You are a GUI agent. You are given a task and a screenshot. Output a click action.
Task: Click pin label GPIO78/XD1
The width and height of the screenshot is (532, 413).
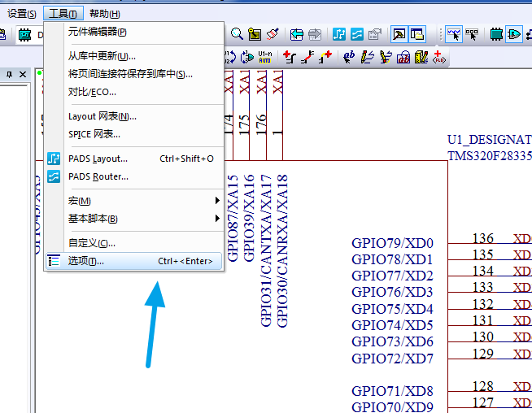tap(392, 259)
